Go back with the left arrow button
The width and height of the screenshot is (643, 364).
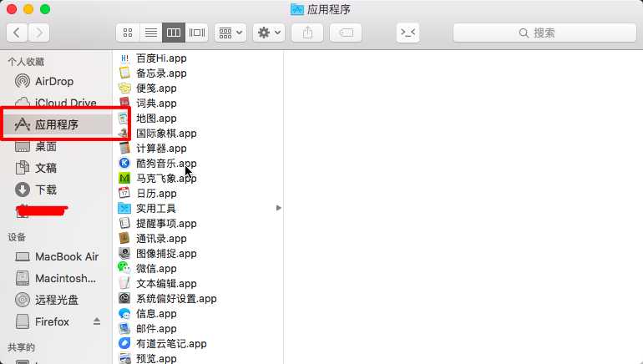[x=17, y=33]
